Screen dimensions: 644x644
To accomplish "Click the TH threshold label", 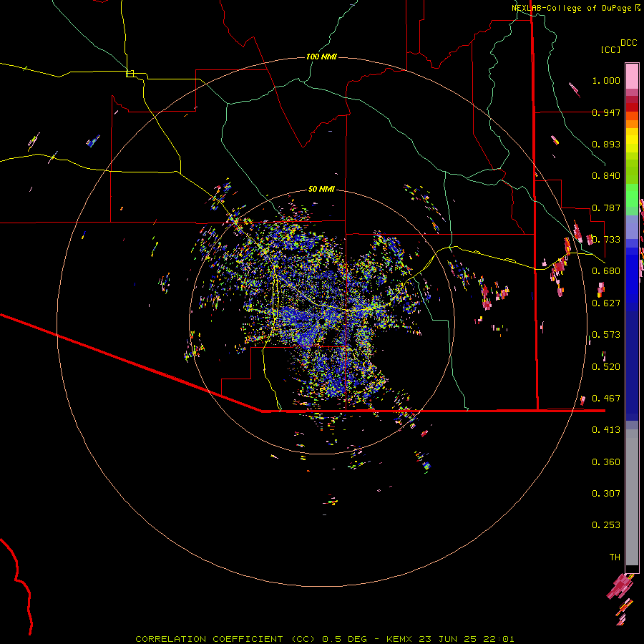I will 615,557.
